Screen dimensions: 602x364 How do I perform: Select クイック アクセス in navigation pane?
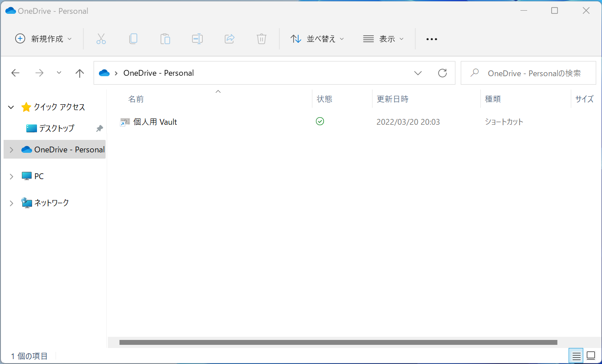tap(59, 107)
